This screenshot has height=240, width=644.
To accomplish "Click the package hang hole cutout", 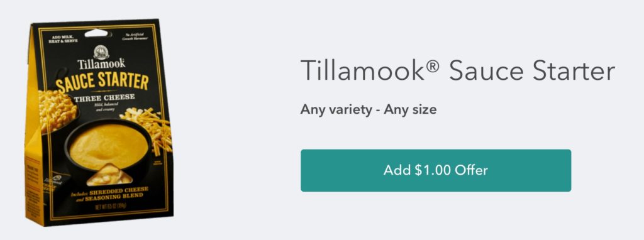I will [x=96, y=33].
